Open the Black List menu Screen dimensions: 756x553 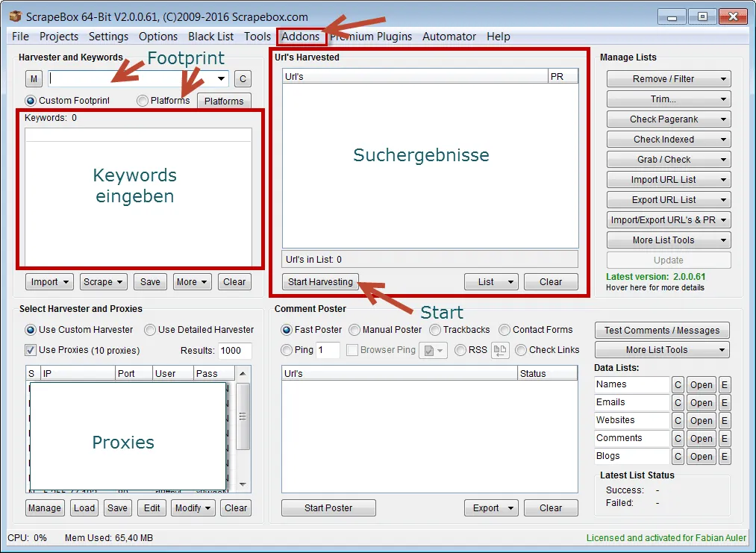point(210,37)
